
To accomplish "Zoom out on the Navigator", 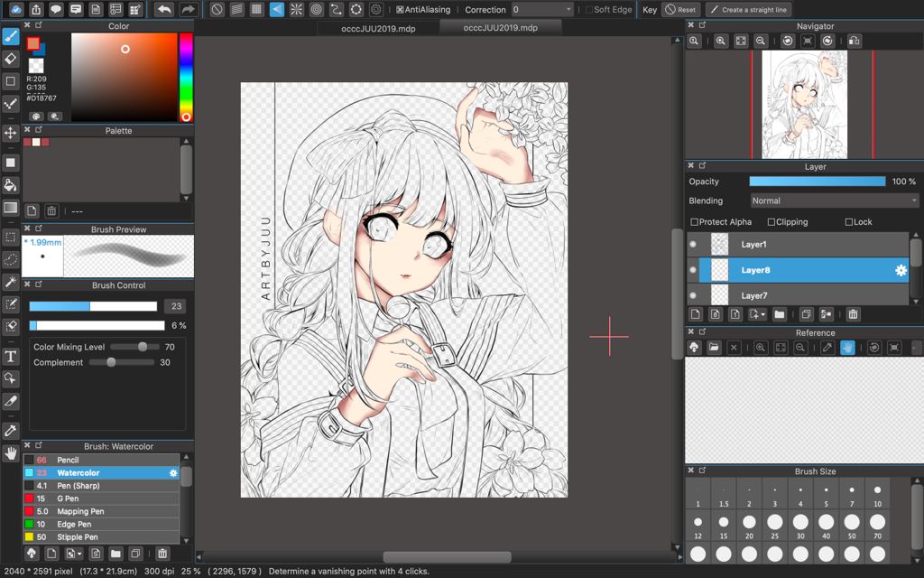I will point(760,41).
